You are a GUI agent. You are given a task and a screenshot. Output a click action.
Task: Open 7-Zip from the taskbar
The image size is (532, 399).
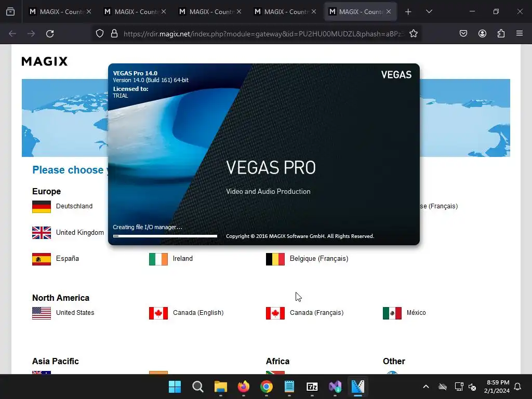[312, 387]
